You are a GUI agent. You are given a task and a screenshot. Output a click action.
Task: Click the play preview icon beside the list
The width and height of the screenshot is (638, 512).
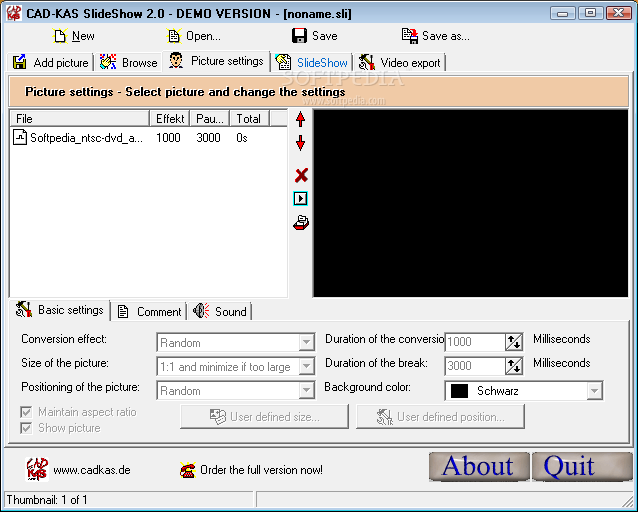[301, 199]
